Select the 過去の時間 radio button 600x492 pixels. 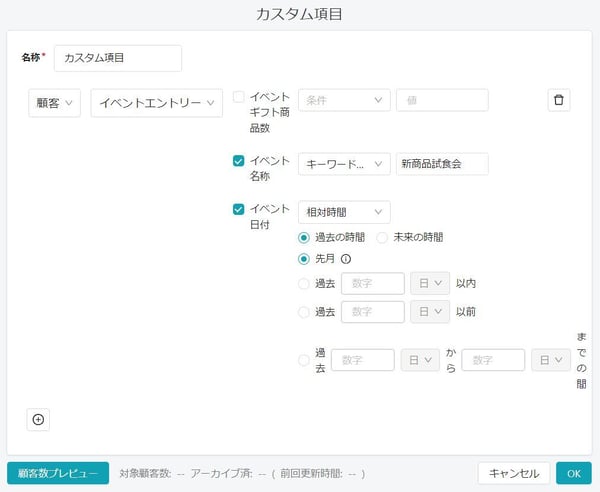304,237
